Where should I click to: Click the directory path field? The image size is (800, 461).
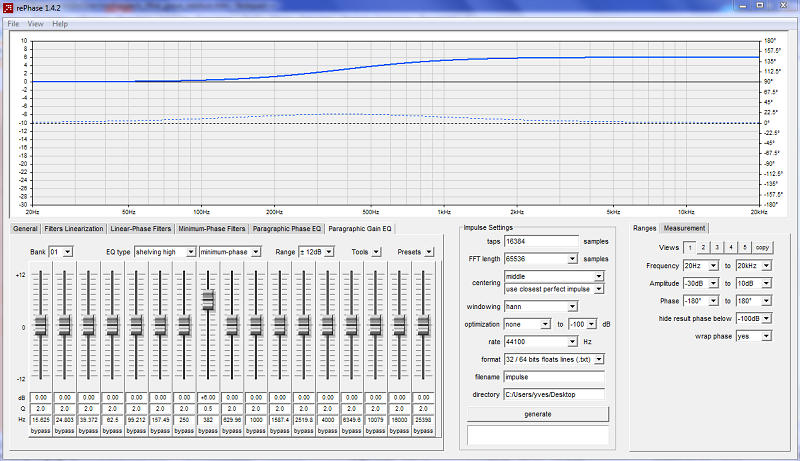tap(554, 395)
